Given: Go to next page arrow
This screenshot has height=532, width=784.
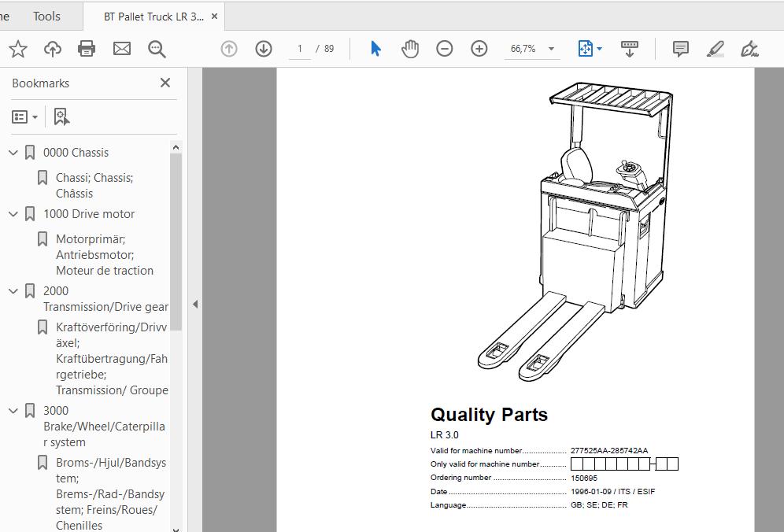Looking at the screenshot, I should (x=264, y=49).
